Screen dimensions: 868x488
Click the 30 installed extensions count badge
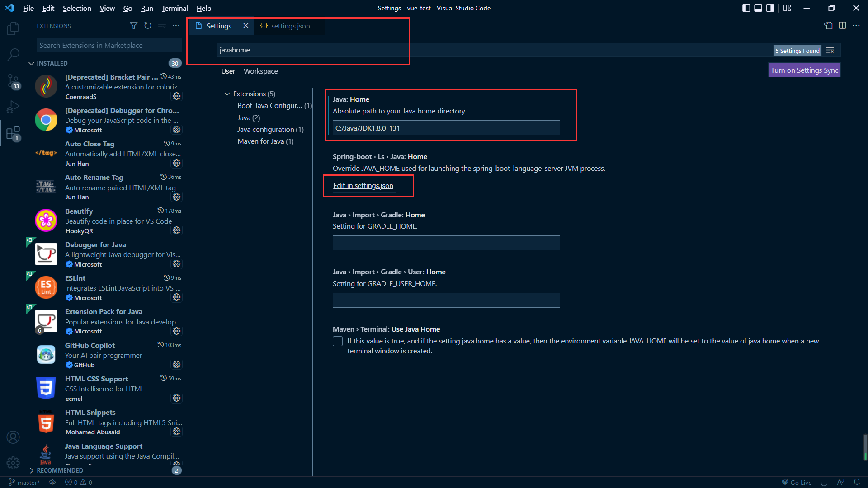click(x=175, y=63)
